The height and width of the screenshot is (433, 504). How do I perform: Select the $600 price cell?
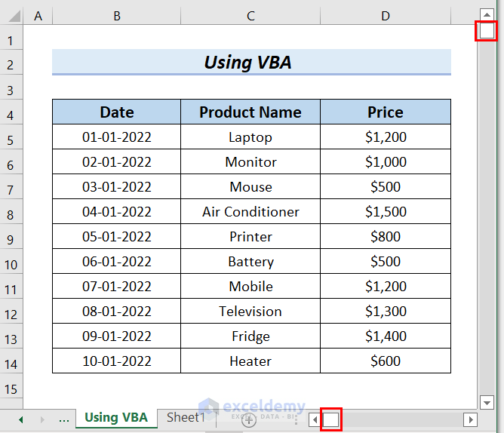coord(386,361)
